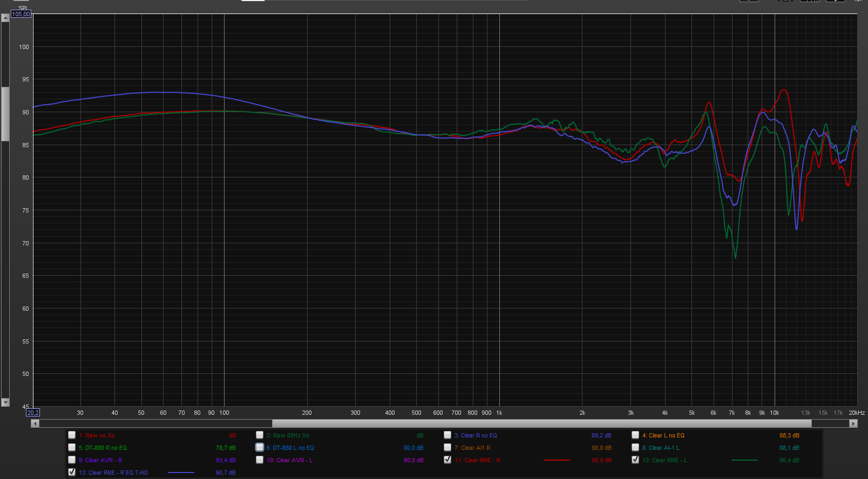
Task: Enable the '2: Raw 80Hz Xo' trace
Action: [x=260, y=435]
